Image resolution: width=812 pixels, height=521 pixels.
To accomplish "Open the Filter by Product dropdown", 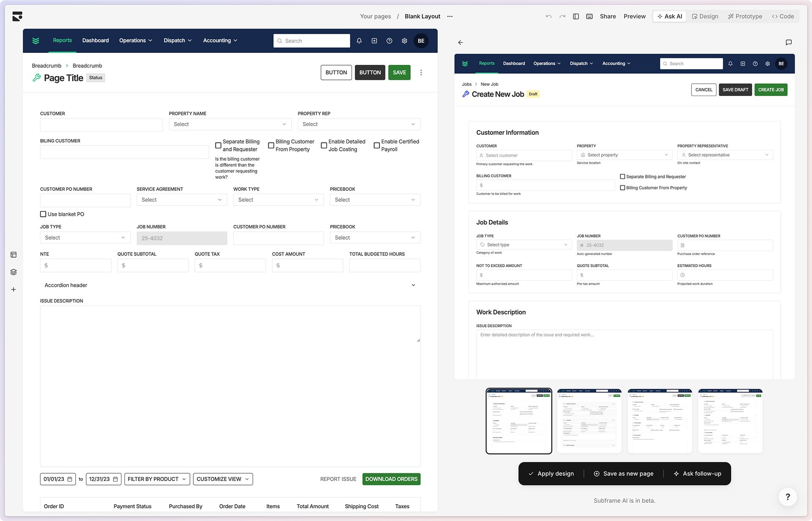I will coord(157,479).
